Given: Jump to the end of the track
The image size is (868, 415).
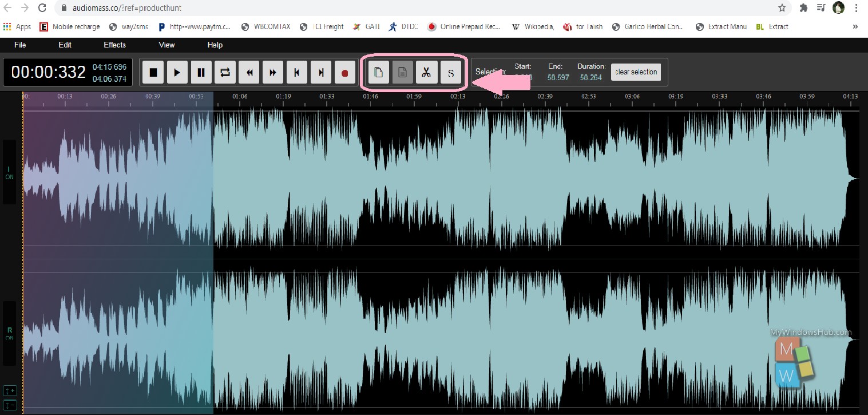Looking at the screenshot, I should tap(321, 73).
